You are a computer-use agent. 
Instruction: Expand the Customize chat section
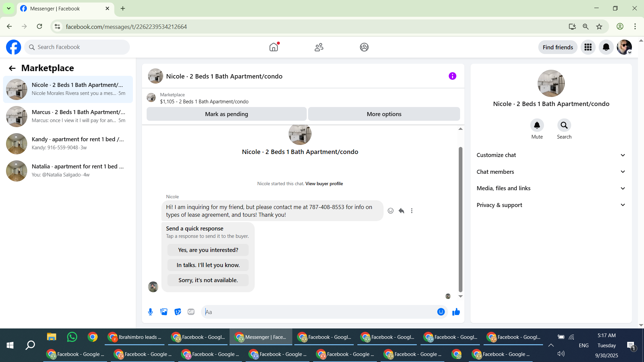click(551, 155)
